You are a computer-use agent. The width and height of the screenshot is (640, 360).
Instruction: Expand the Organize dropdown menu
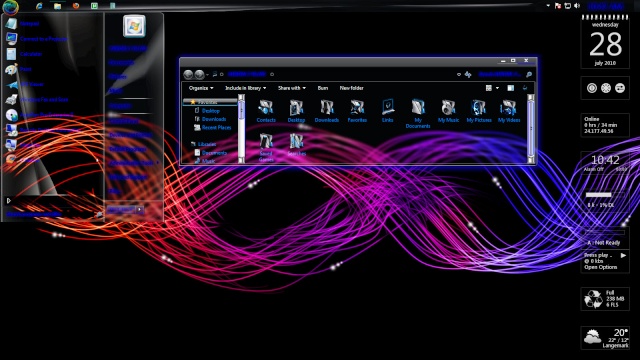(x=201, y=88)
